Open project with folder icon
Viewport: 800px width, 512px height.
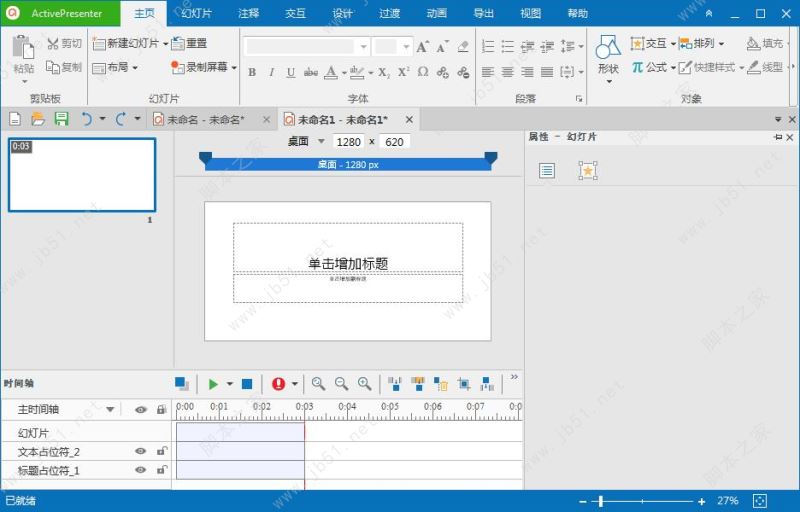tap(38, 119)
